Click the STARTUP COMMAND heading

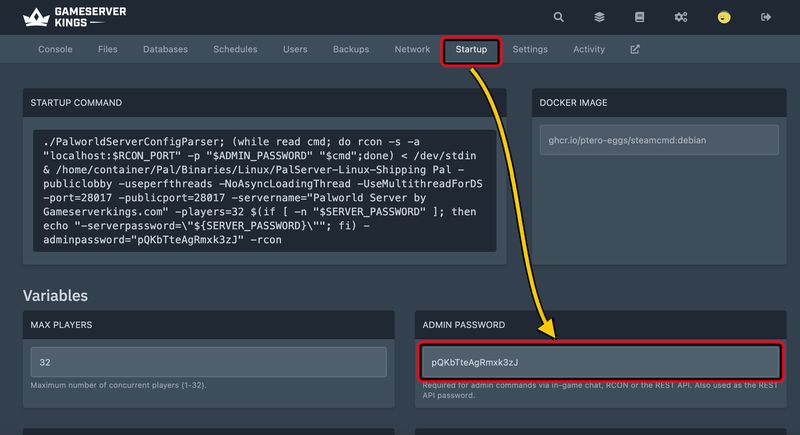[76, 103]
